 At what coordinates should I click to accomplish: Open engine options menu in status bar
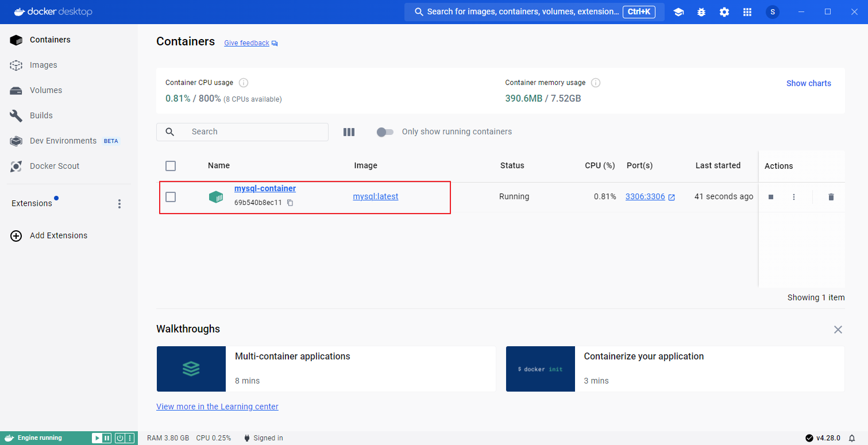130,438
